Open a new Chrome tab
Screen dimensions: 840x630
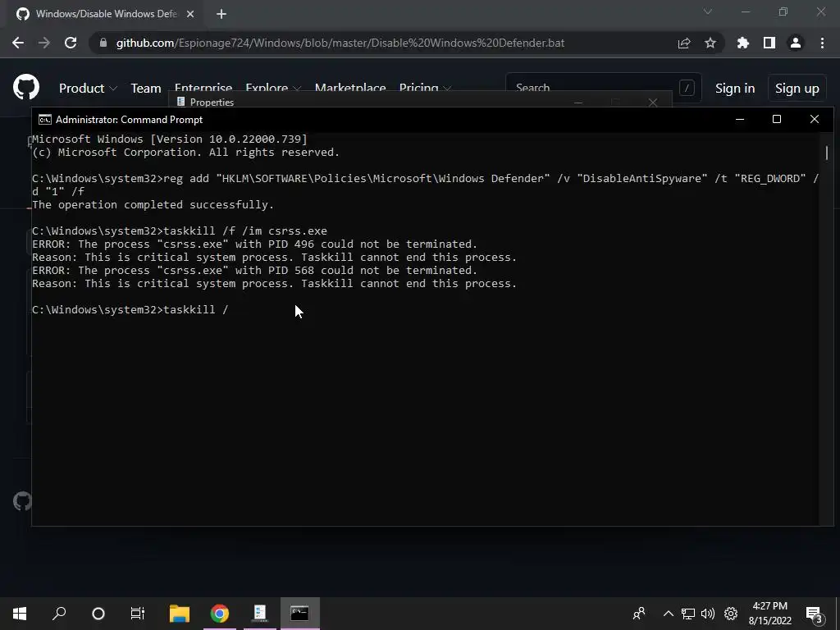pyautogui.click(x=221, y=15)
